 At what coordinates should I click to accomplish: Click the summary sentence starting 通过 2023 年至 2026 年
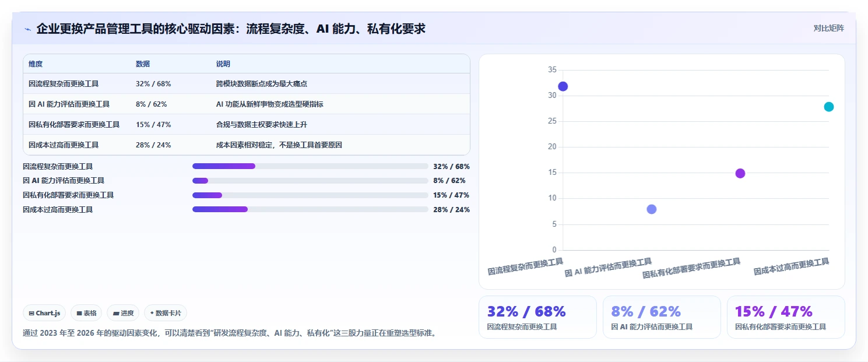pos(230,334)
